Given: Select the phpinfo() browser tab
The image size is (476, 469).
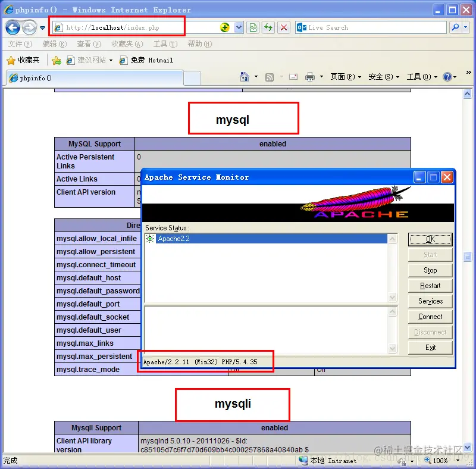Looking at the screenshot, I should 95,78.
